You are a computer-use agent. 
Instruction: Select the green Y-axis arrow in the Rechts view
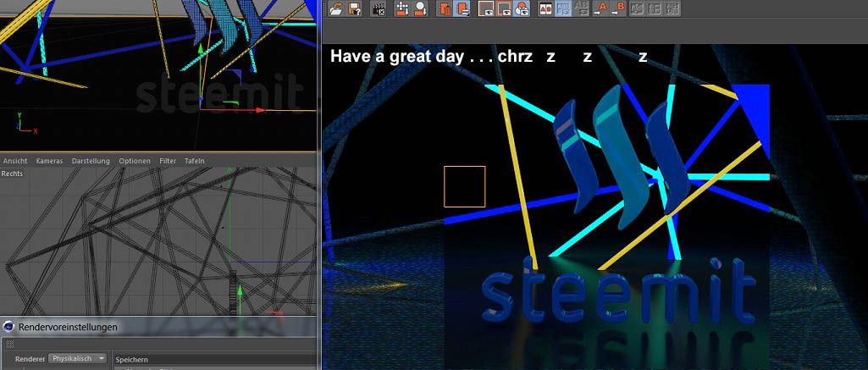click(x=240, y=290)
